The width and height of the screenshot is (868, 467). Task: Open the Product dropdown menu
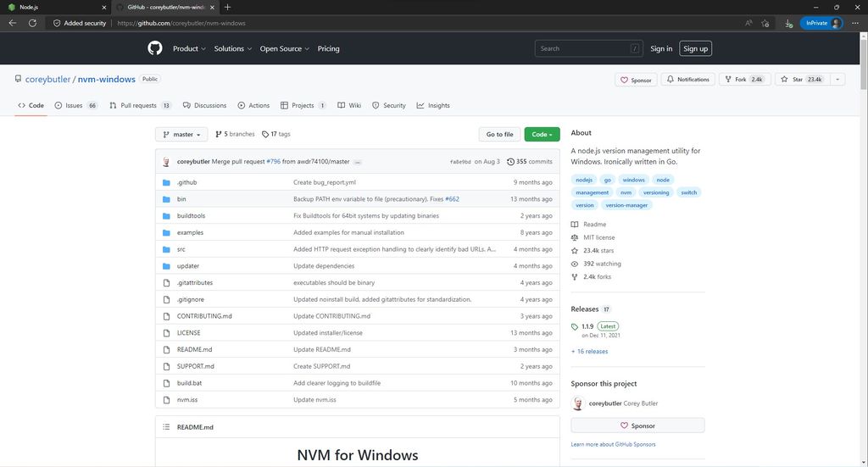pyautogui.click(x=189, y=48)
